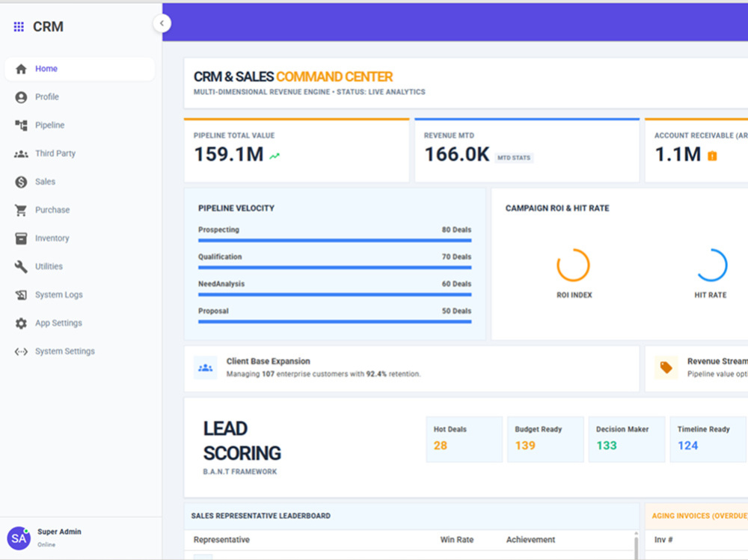Image resolution: width=748 pixels, height=560 pixels.
Task: Click the Super Admin user name
Action: (x=59, y=532)
